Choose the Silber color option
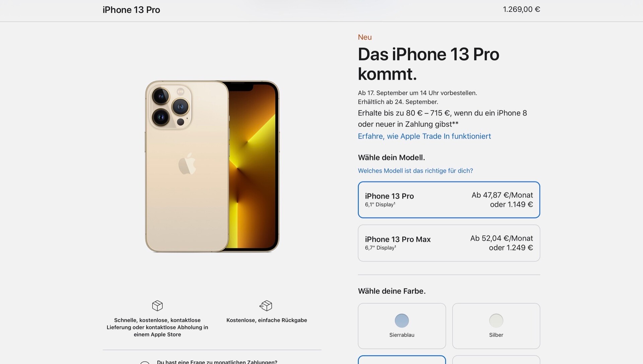The width and height of the screenshot is (643, 364). [x=496, y=326]
